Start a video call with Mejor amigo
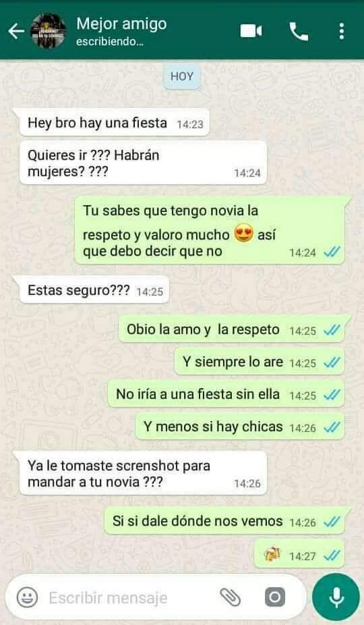The width and height of the screenshot is (364, 625). pos(251,30)
